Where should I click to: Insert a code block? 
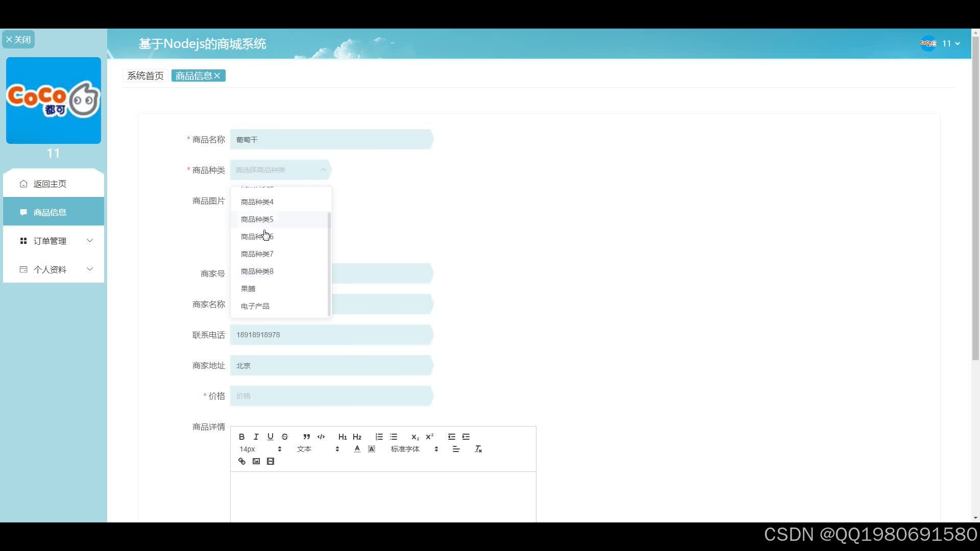click(x=321, y=437)
